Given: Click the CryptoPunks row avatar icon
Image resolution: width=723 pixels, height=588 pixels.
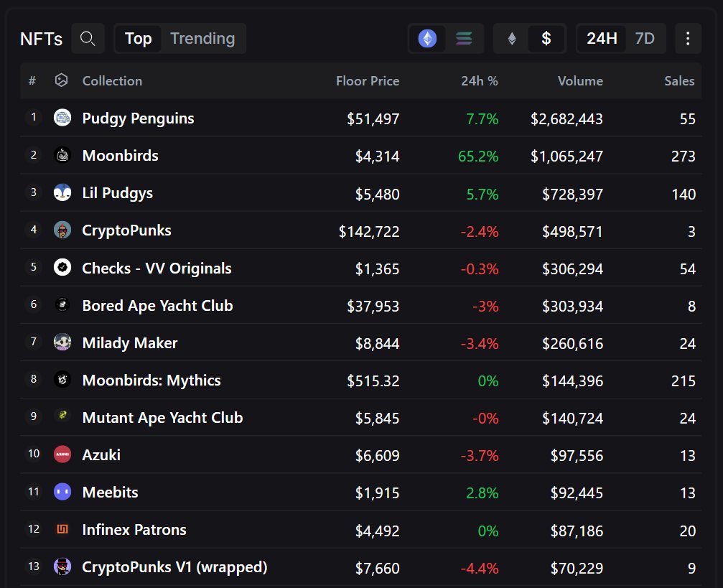Looking at the screenshot, I should click(62, 230).
